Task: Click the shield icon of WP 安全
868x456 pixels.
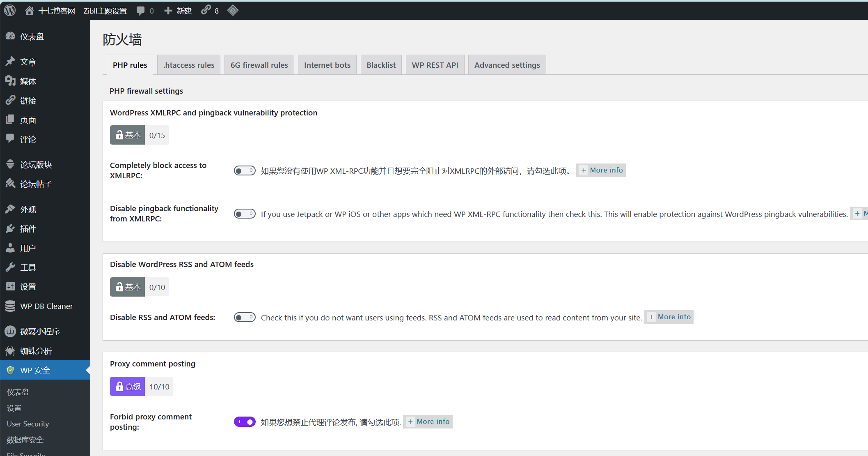Action: coord(11,370)
